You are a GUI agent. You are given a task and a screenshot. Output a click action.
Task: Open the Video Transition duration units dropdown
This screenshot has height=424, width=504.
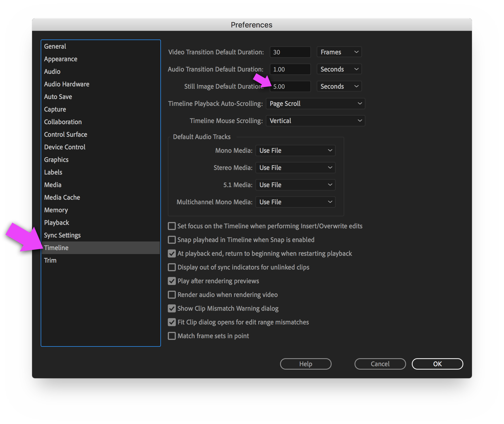coord(339,52)
